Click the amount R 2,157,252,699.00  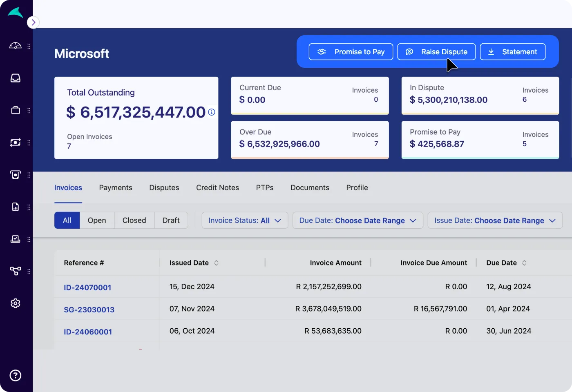(328, 287)
